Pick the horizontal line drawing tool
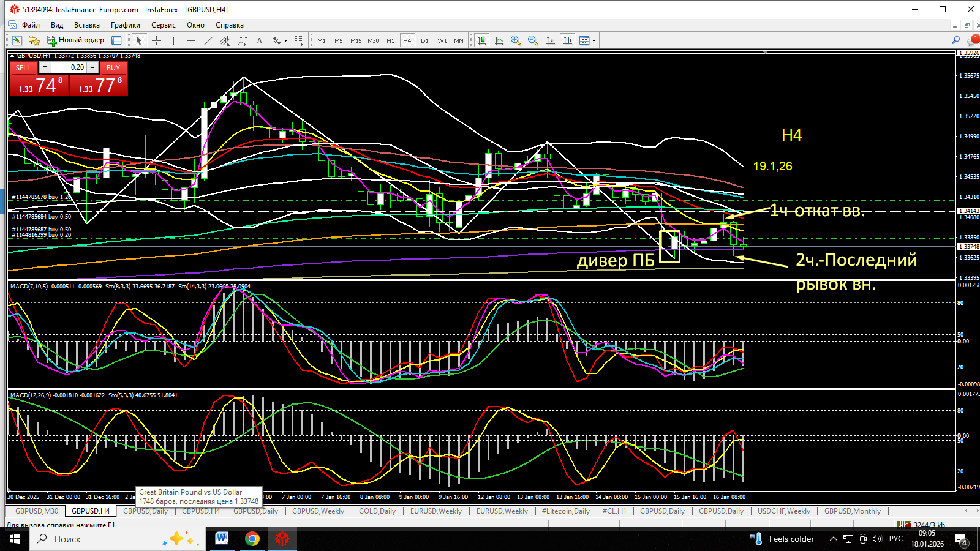 click(191, 40)
